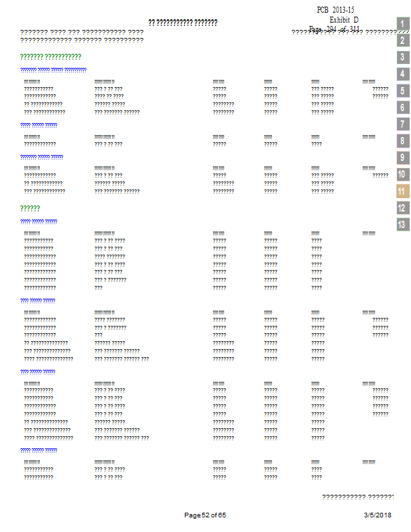Select numbered tab 1 on right edge
Viewport: 411px width, 532px height.
(402, 24)
